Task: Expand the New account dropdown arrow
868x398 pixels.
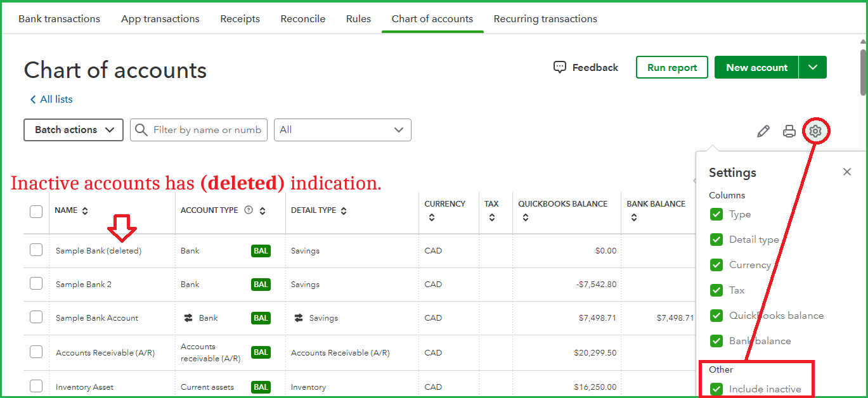Action: click(813, 68)
